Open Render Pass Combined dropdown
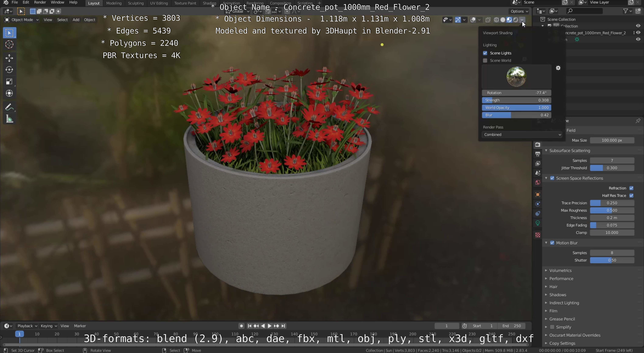Image resolution: width=644 pixels, height=353 pixels. click(522, 135)
